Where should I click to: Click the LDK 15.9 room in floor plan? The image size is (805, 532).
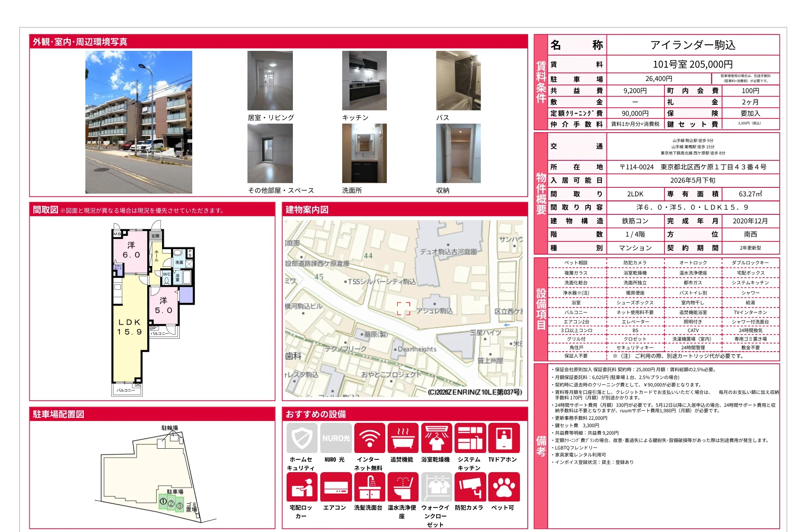[x=129, y=327]
